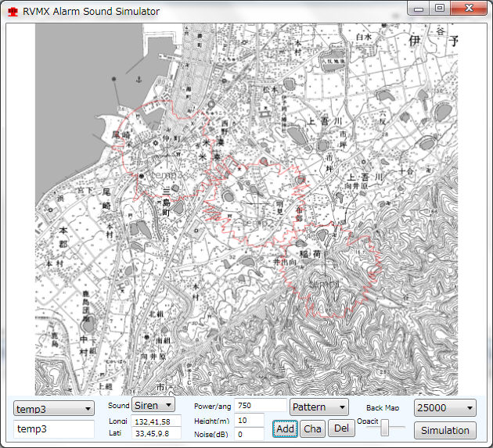Click the RVMX app icon in title bar
493x448 pixels.
pos(13,12)
